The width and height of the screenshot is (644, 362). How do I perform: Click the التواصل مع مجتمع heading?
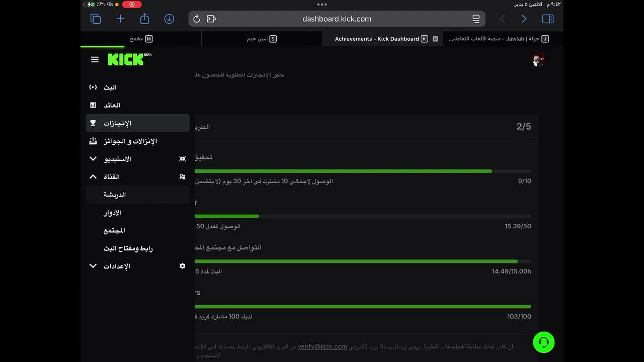pyautogui.click(x=228, y=247)
